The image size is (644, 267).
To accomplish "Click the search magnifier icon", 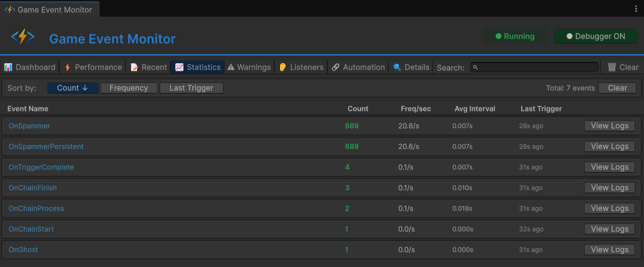I will [x=476, y=67].
